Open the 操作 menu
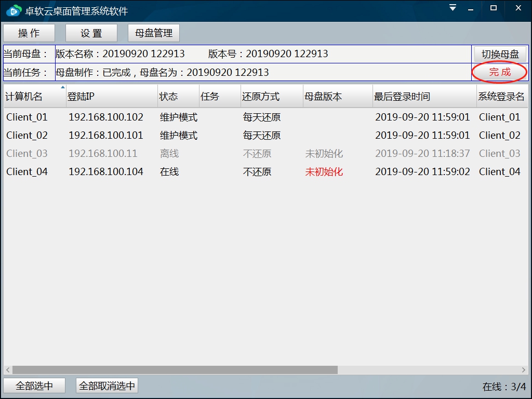Image resolution: width=532 pixels, height=399 pixels. point(29,33)
